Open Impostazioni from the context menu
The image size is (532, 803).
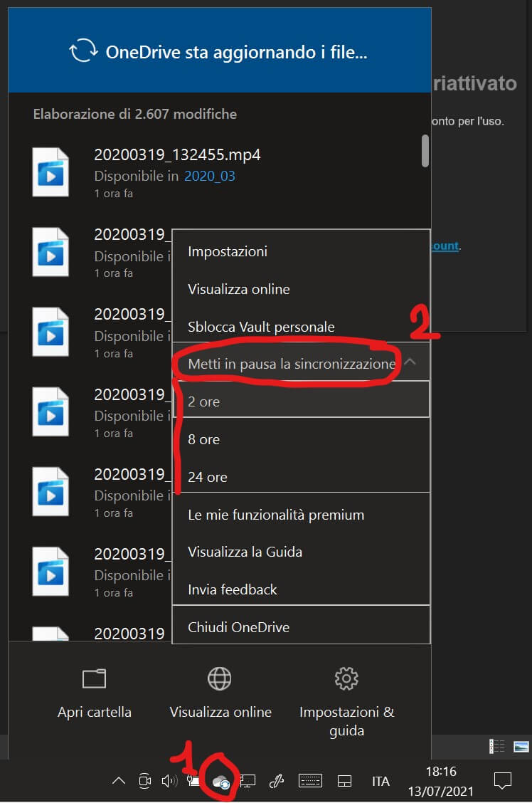pos(228,251)
